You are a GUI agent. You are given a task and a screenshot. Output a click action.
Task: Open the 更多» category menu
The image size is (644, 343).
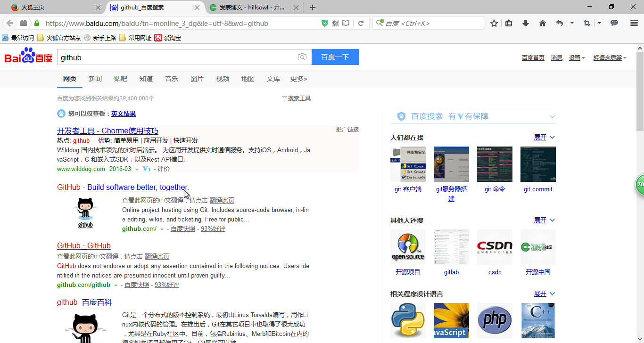(299, 79)
